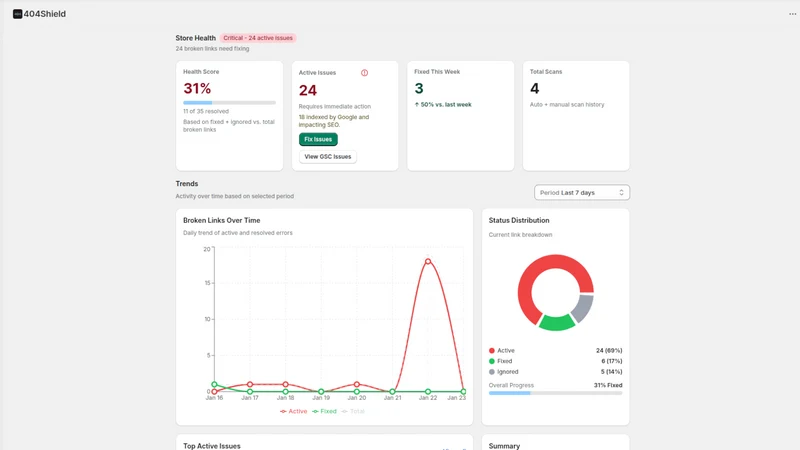This screenshot has width=800, height=450.
Task: Click the '31% Fixed' label
Action: click(608, 385)
